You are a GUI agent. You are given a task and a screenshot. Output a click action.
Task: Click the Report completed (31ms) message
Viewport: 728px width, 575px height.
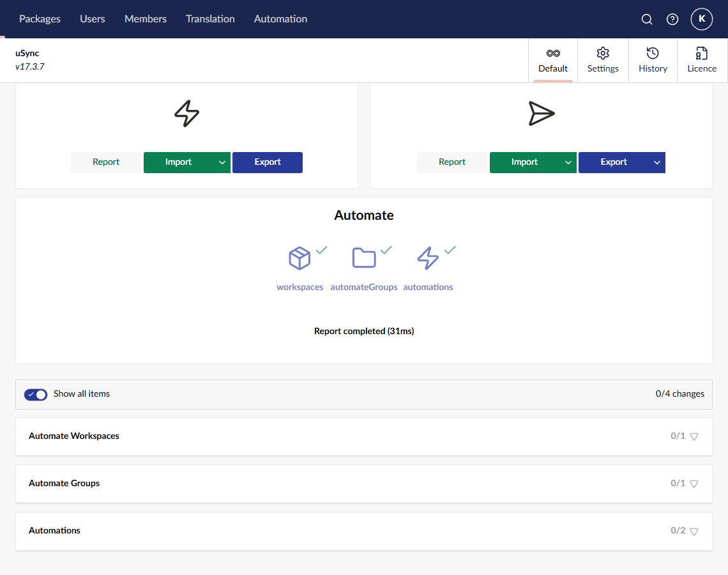pos(364,331)
